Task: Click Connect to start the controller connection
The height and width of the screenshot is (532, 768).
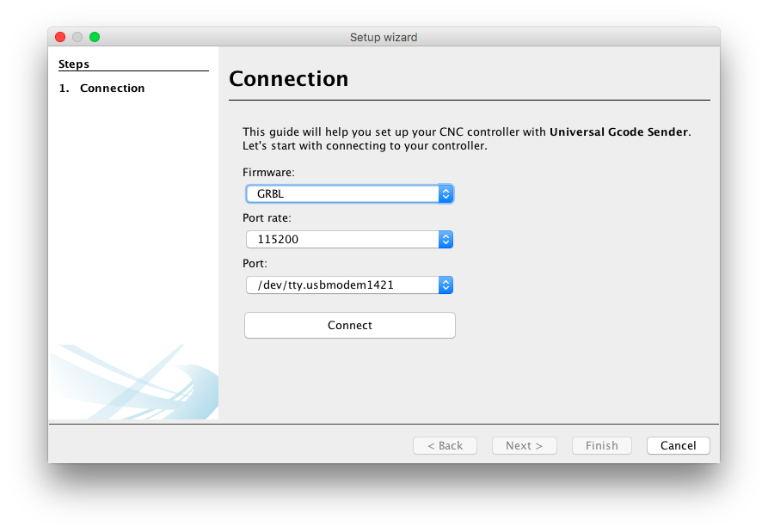Action: [349, 325]
